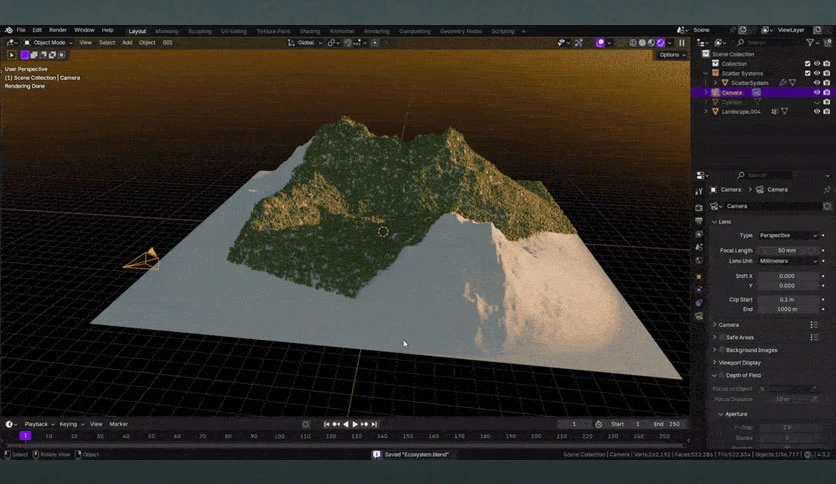Screen dimensions: 836x484
Task: Open the Scene properties tab
Action: point(699,247)
